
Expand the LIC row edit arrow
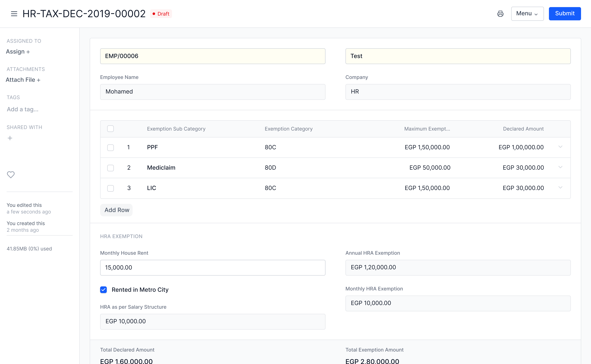tap(560, 188)
